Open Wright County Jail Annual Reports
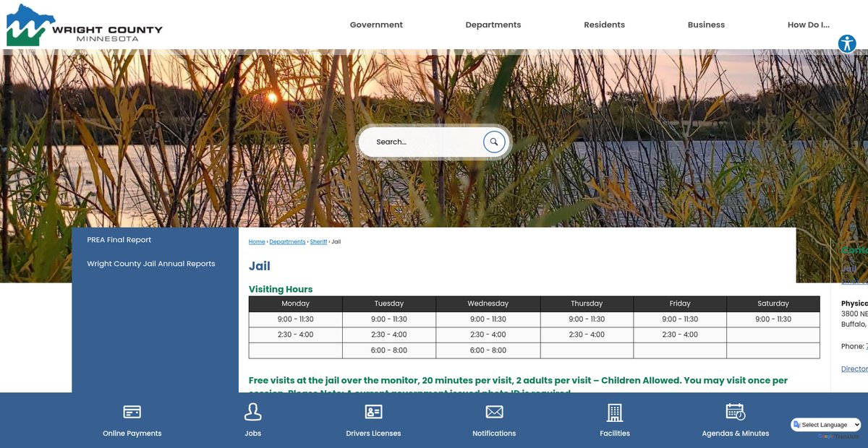 [x=150, y=264]
